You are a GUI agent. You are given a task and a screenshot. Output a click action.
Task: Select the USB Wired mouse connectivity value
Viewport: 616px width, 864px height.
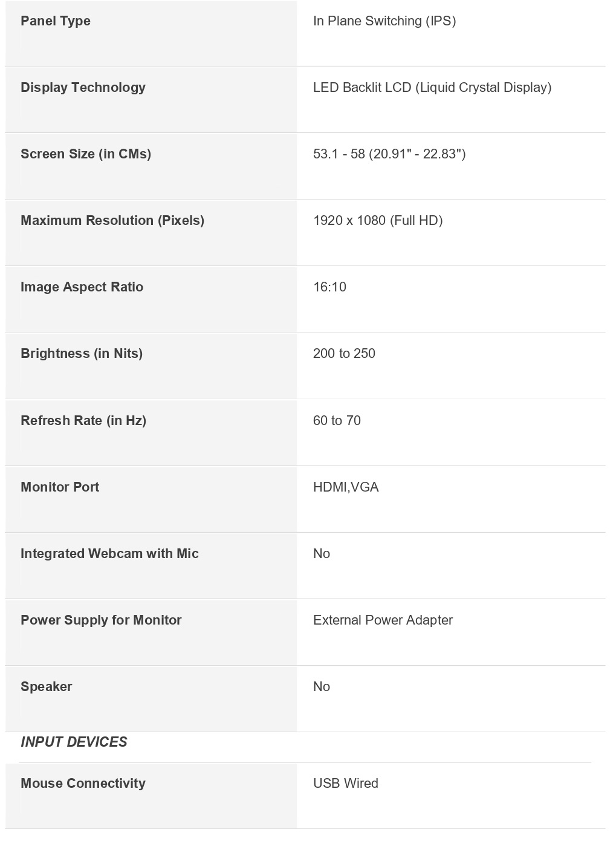pos(345,784)
